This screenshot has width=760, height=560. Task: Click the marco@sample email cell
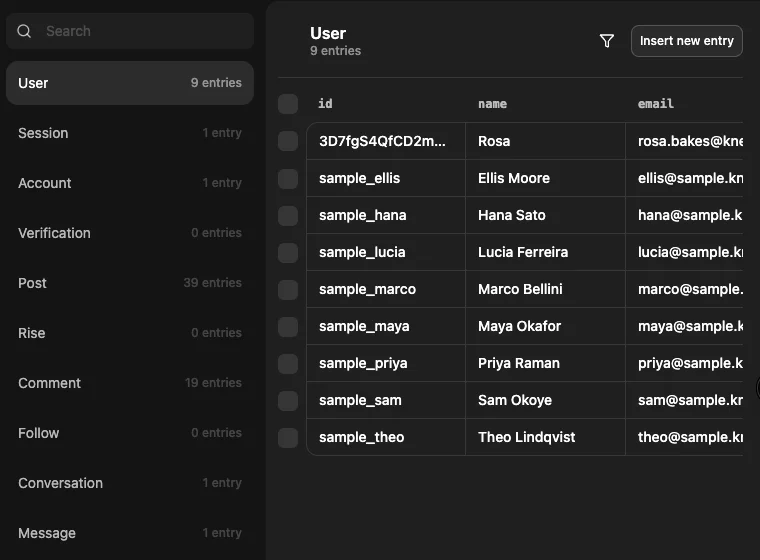[684, 289]
